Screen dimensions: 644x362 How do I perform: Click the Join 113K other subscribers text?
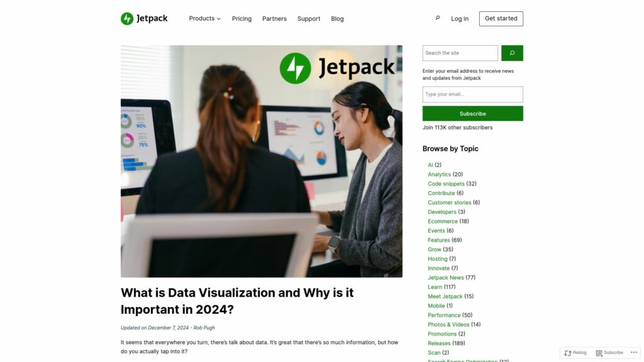coord(457,128)
